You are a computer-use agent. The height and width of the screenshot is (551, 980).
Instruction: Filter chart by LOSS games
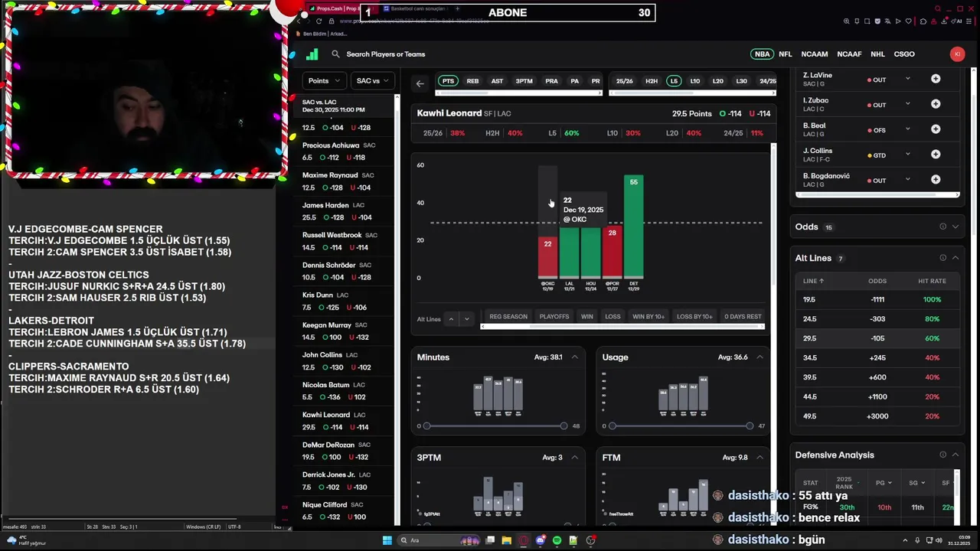tap(612, 316)
